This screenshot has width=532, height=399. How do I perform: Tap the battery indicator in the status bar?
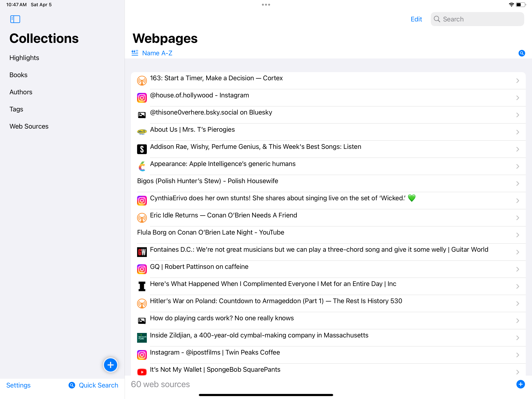521,4
